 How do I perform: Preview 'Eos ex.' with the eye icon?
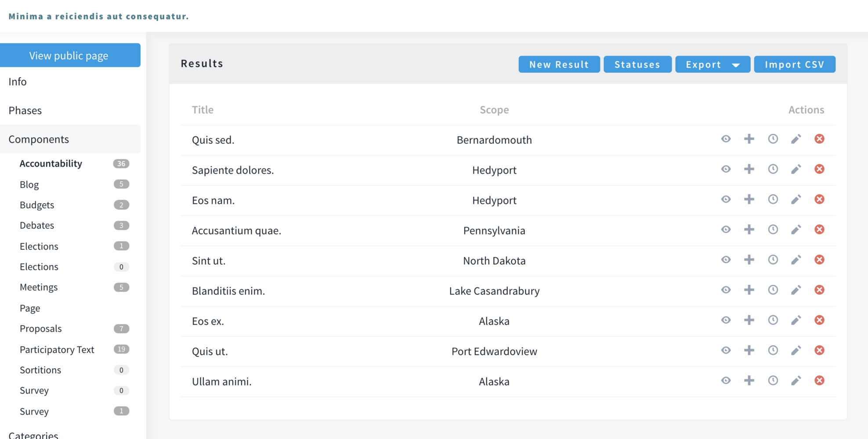726,320
